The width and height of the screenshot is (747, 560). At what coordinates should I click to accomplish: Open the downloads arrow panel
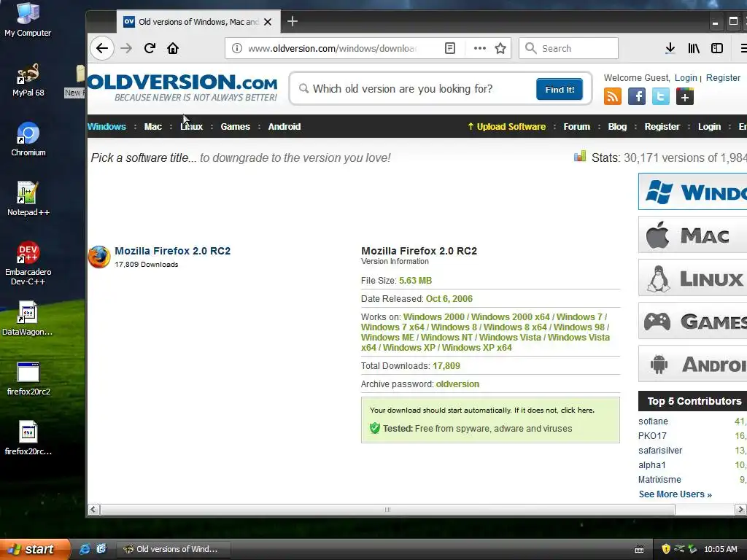670,48
